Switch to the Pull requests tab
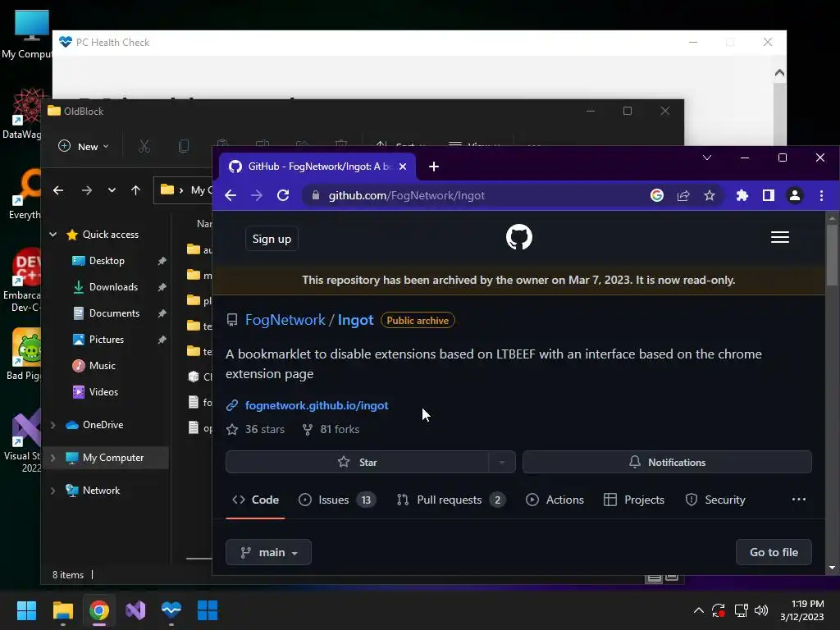The image size is (840, 630). click(x=450, y=500)
